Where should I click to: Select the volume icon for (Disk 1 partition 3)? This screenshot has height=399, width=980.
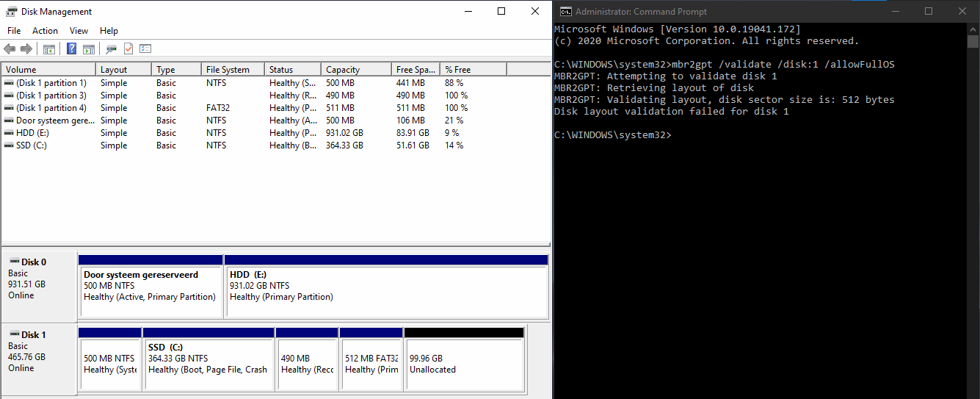(x=9, y=96)
